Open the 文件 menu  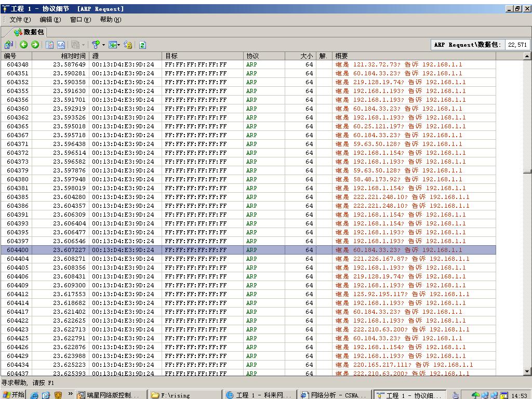click(x=20, y=20)
